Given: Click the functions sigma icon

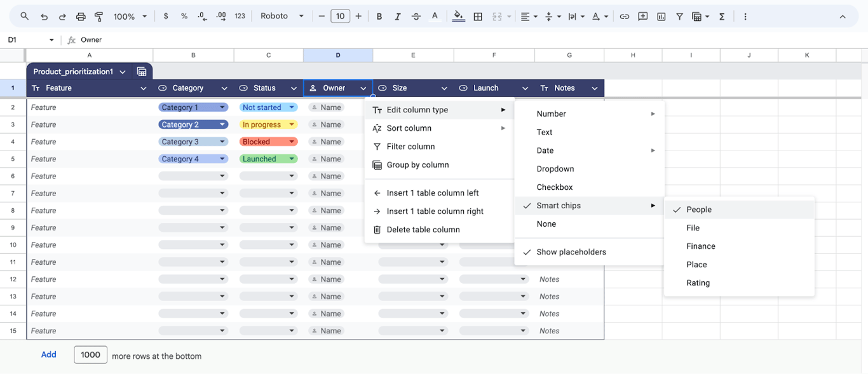Looking at the screenshot, I should point(722,17).
